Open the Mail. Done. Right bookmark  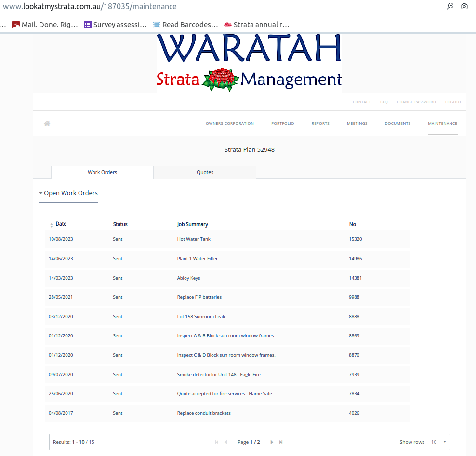tap(45, 25)
